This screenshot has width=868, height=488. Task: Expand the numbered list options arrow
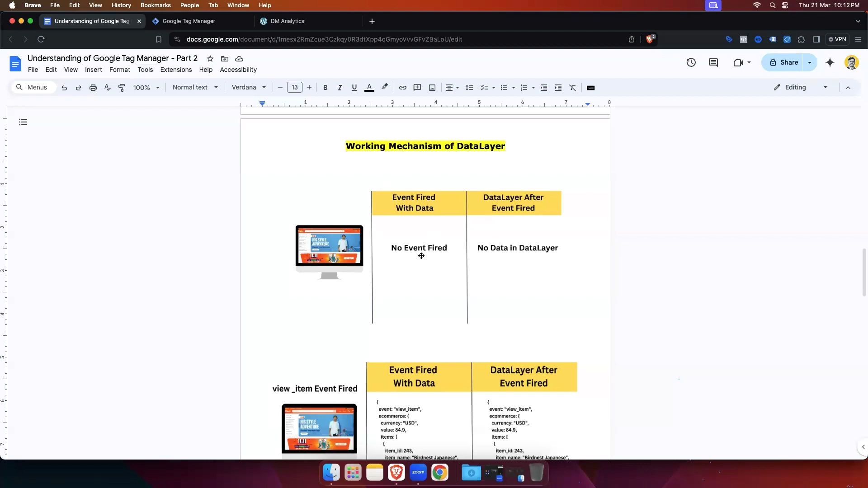[x=533, y=88]
